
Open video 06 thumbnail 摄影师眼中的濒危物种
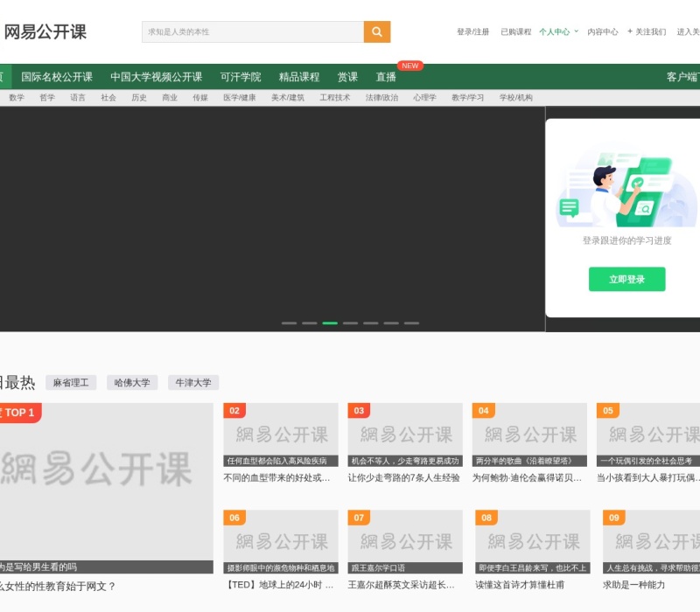tap(281, 542)
